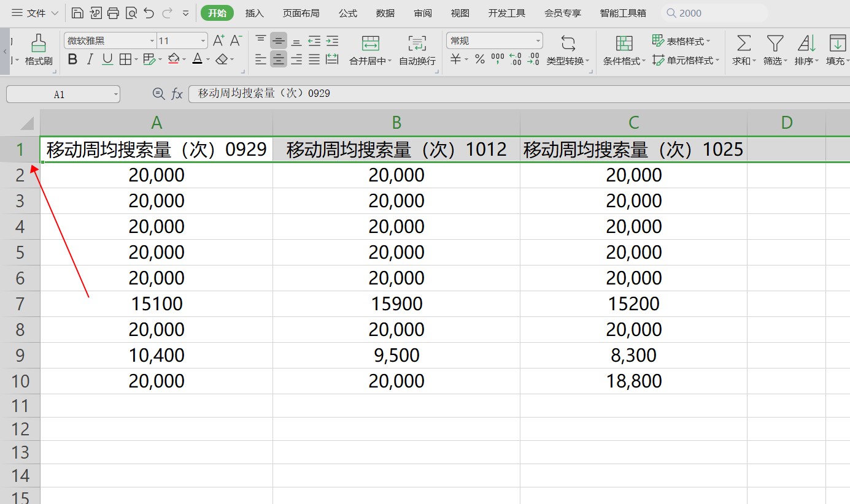Image resolution: width=850 pixels, height=504 pixels.
Task: Toggle italic formatting
Action: (90, 59)
